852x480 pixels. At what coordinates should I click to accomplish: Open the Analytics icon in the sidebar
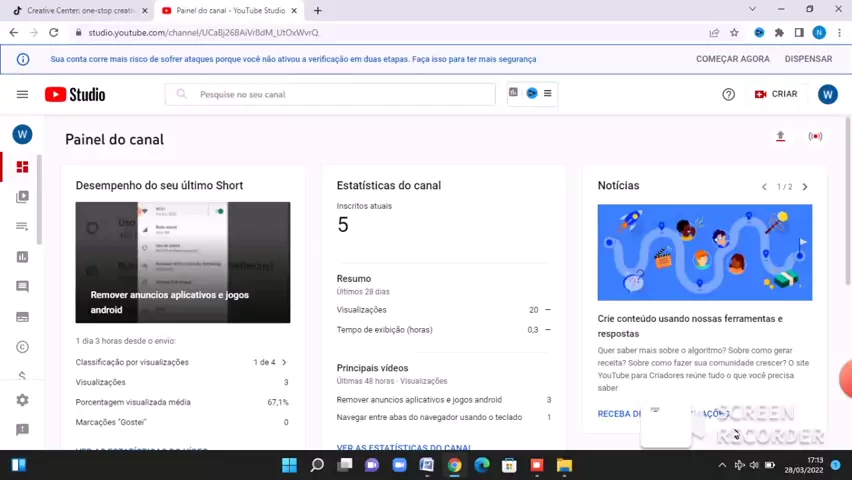click(22, 257)
